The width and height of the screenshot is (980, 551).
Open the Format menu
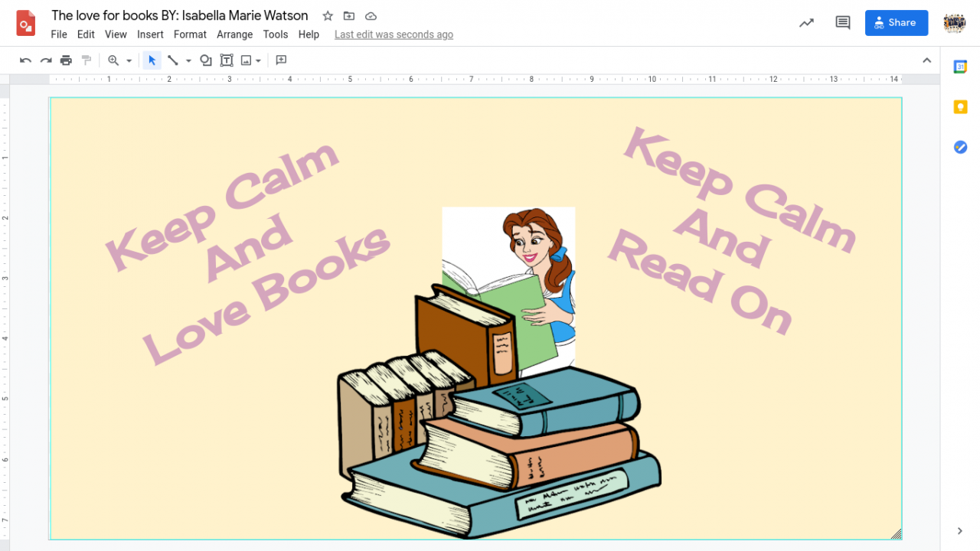[190, 34]
